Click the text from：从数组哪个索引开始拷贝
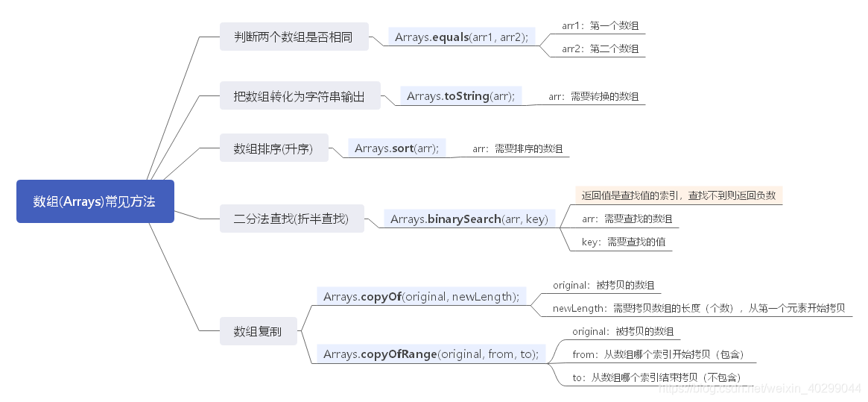 coord(659,354)
